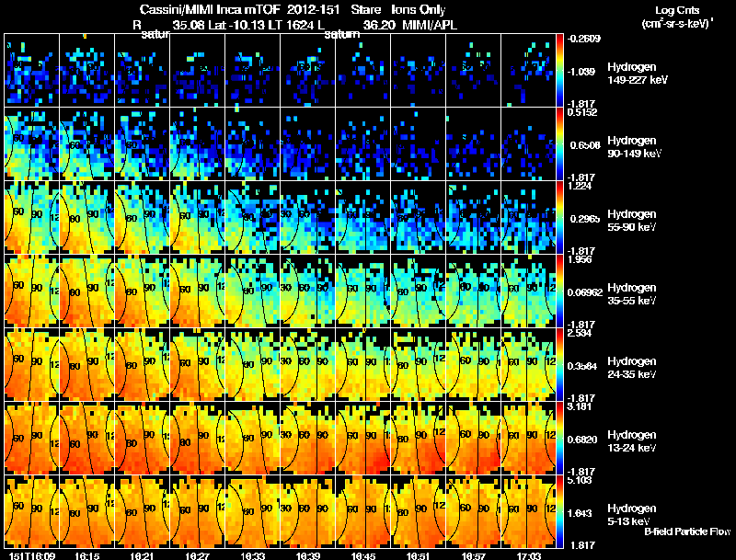Viewport: 736px width, 560px height.
Task: Click the Hydrogen 35-55 keV panel at 16:33
Action: tap(252, 291)
